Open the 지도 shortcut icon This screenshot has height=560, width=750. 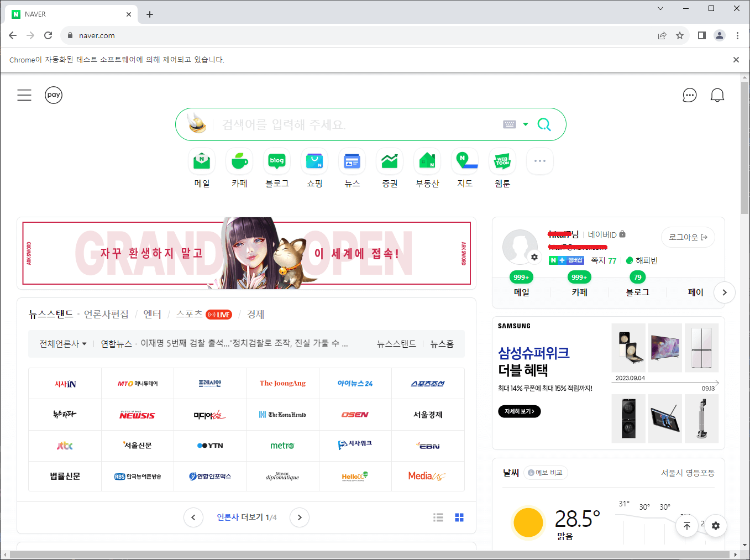pyautogui.click(x=465, y=161)
